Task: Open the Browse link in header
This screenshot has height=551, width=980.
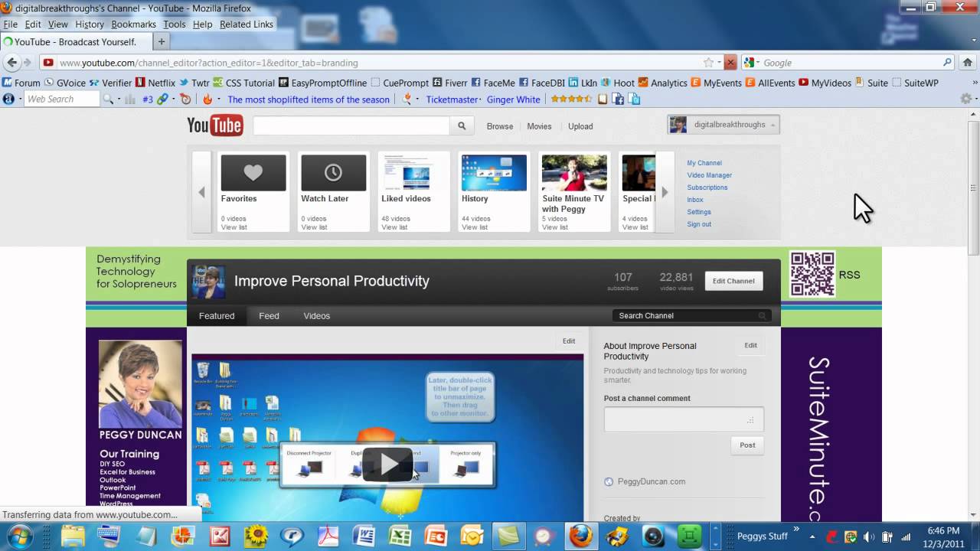Action: (500, 126)
